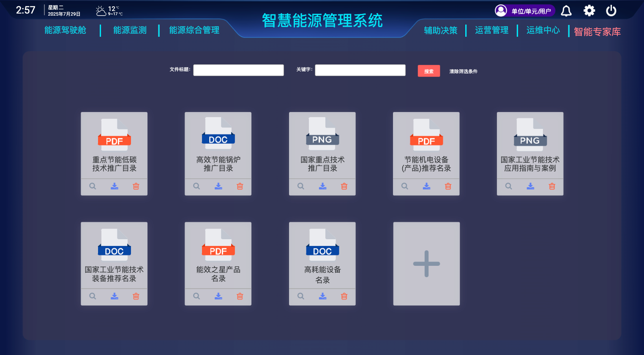Viewport: 644px width, 355px height.
Task: Open 高效节能锅炉推广目录 DOC thumbnail
Action: click(218, 134)
